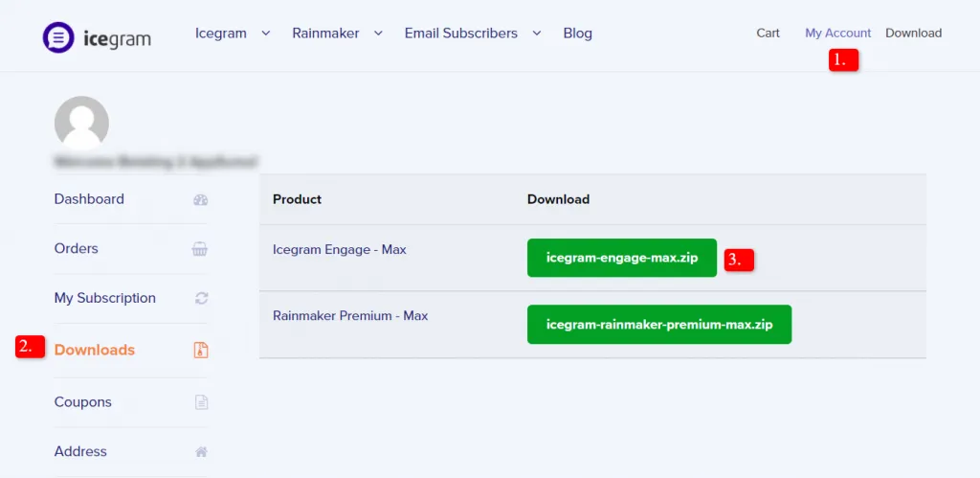Click the icegram wordmark text
The height and width of the screenshot is (478, 980).
click(x=117, y=39)
